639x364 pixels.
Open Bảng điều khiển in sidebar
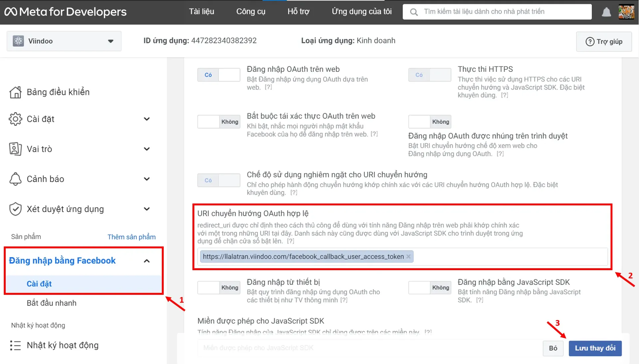click(58, 92)
